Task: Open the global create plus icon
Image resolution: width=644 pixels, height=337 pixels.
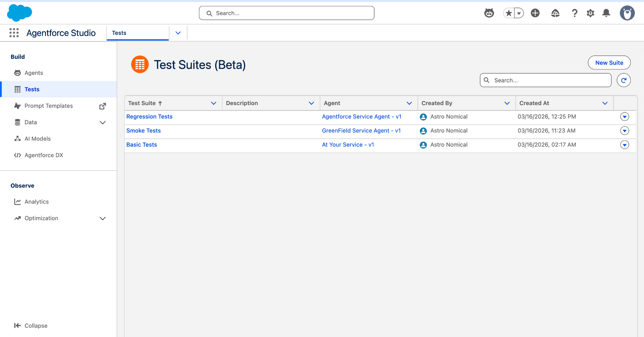Action: [535, 13]
